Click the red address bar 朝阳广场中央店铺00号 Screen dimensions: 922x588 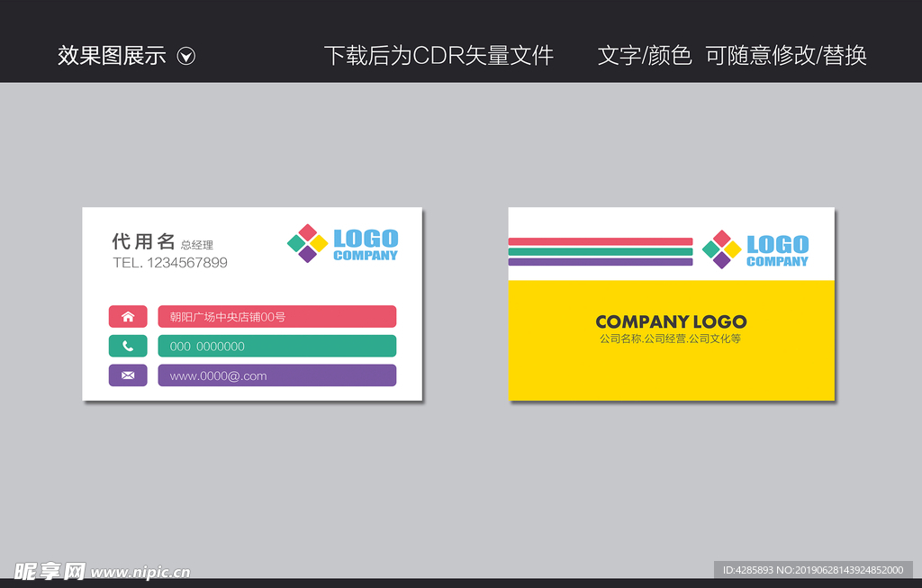(x=276, y=316)
